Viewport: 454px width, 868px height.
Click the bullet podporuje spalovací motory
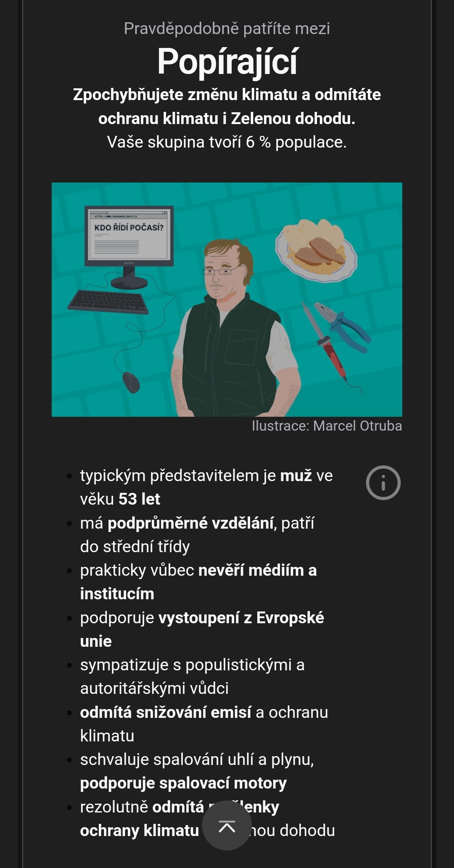197,771
